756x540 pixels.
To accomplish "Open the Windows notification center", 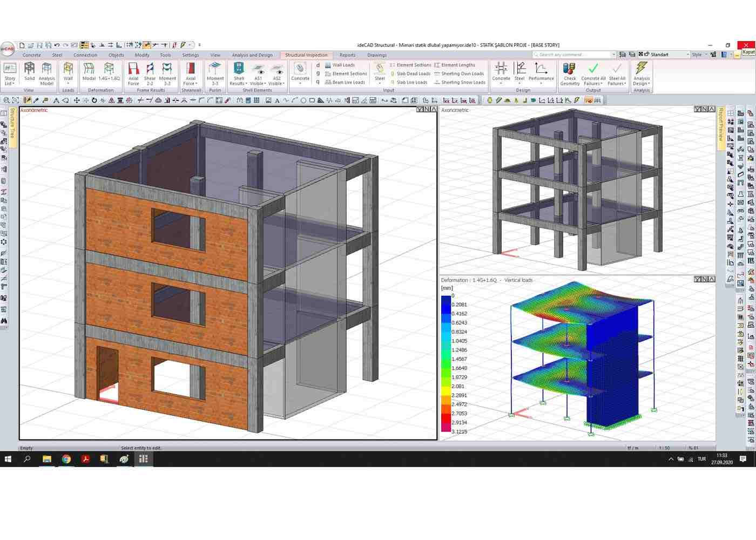I will point(743,459).
